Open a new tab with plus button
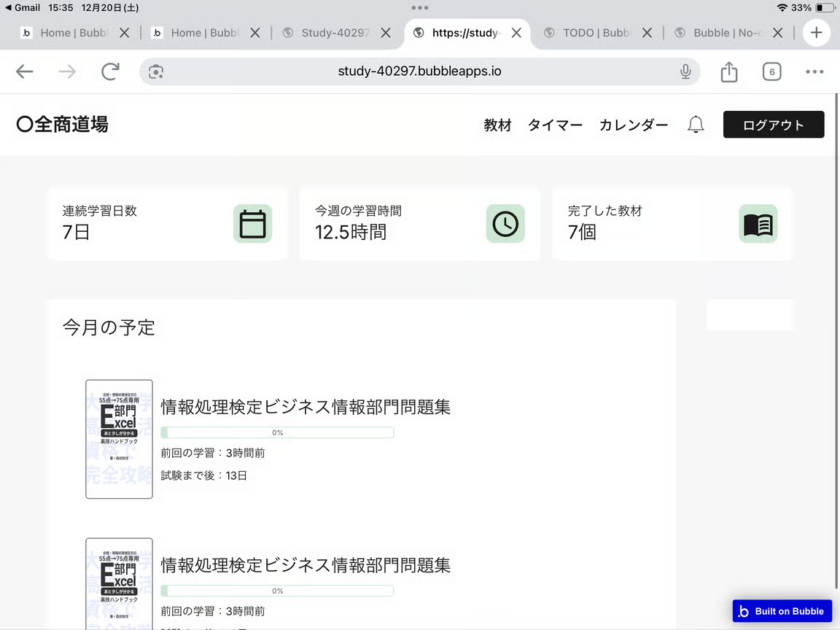840x630 pixels. coord(817,32)
